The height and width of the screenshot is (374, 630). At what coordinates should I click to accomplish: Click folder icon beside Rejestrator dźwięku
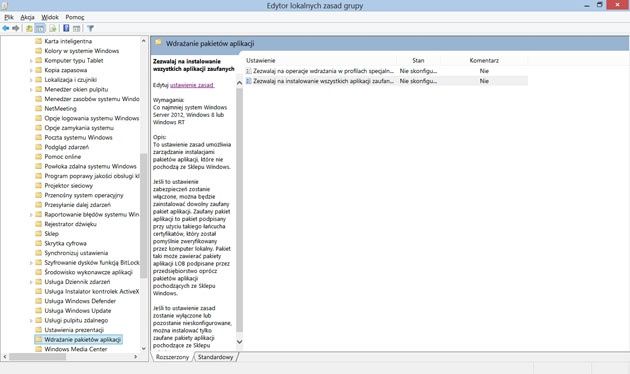39,224
